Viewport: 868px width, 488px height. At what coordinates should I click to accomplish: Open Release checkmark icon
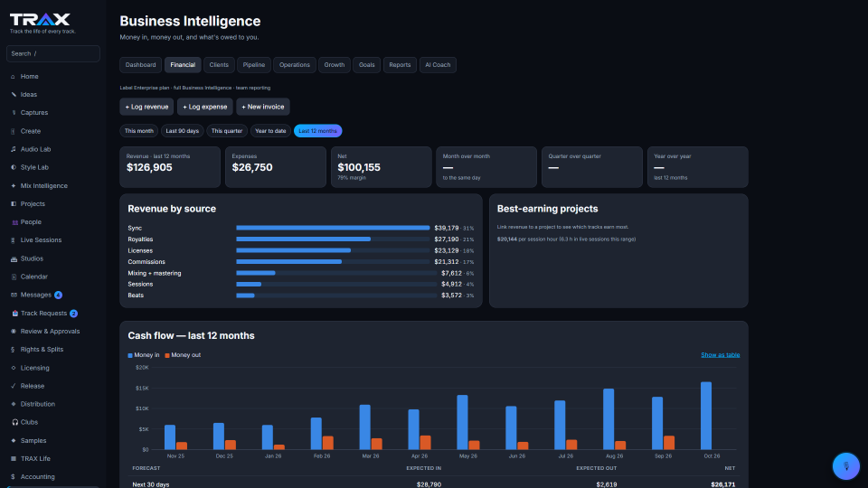pyautogui.click(x=14, y=386)
